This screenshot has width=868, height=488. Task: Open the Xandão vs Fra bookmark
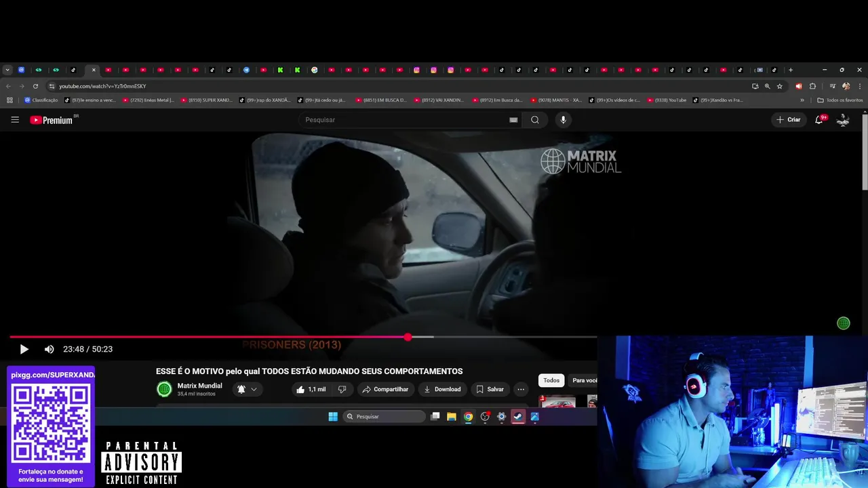pyautogui.click(x=718, y=100)
